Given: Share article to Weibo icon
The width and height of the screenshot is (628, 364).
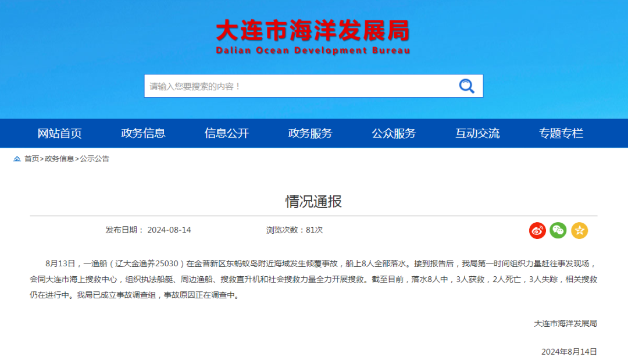Looking at the screenshot, I should [537, 230].
